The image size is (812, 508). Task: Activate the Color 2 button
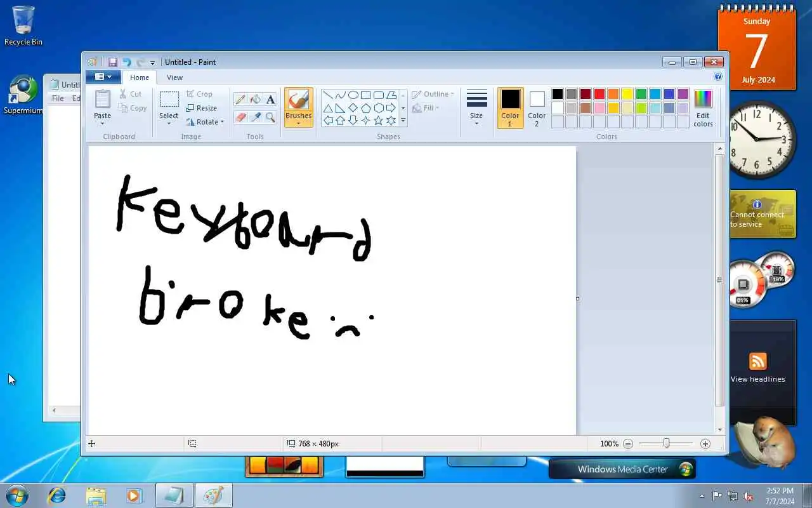537,107
